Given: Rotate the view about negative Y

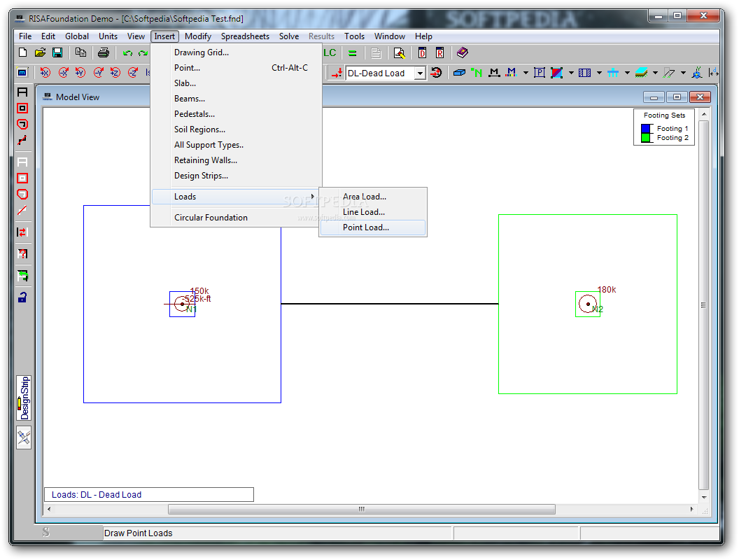Looking at the screenshot, I should pyautogui.click(x=98, y=73).
